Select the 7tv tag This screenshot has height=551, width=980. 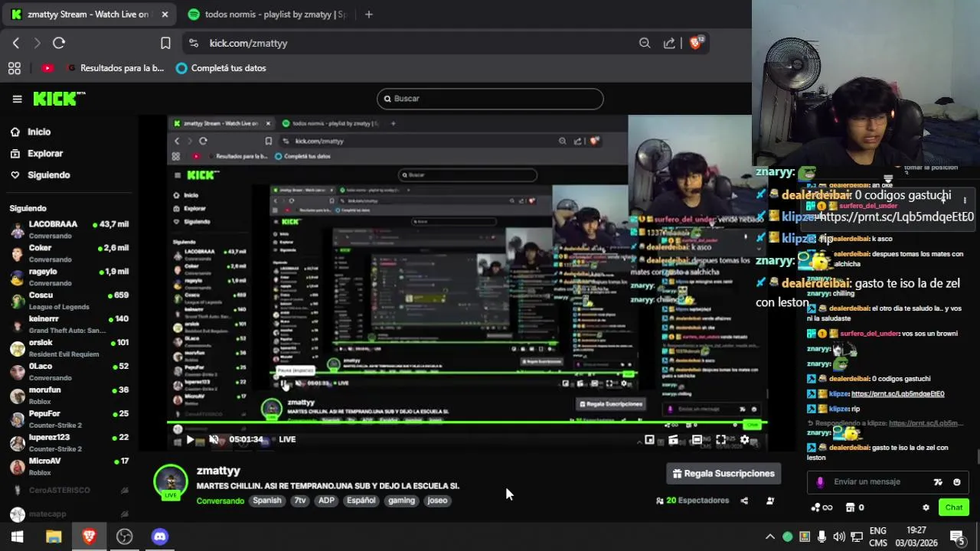tap(300, 500)
